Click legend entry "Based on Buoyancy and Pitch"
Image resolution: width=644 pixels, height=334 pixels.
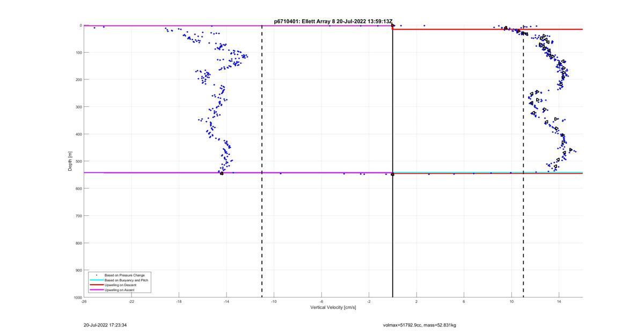(126, 280)
